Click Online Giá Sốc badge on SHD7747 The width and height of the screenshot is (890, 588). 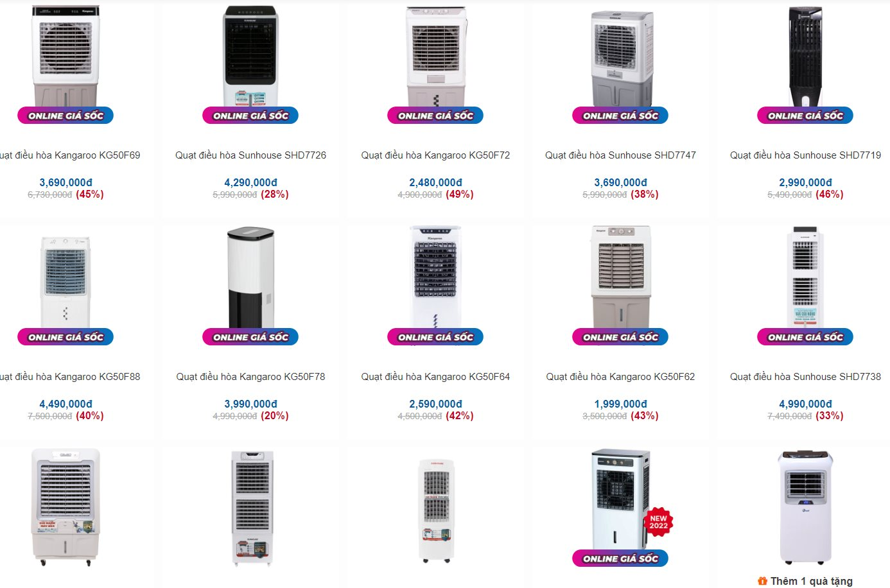[620, 116]
